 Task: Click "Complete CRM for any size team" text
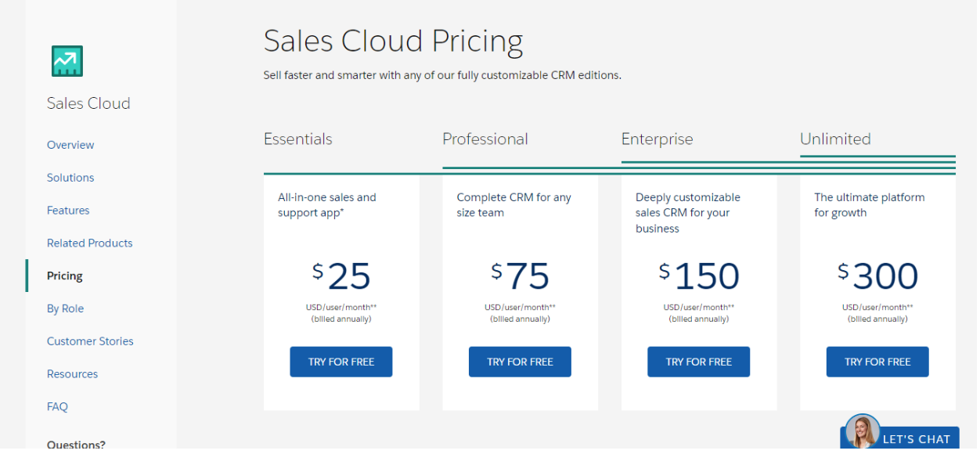(514, 205)
